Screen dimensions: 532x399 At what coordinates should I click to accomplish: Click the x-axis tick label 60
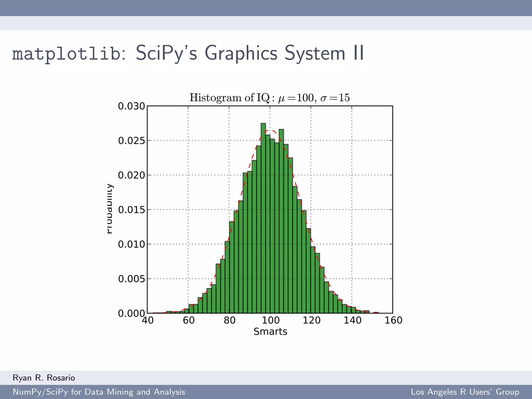pyautogui.click(x=189, y=320)
